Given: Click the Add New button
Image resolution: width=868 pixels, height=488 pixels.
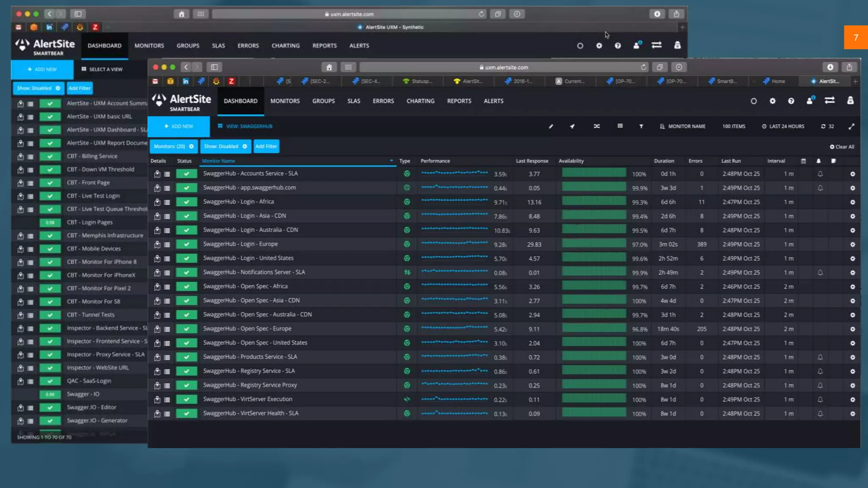Looking at the screenshot, I should [178, 126].
